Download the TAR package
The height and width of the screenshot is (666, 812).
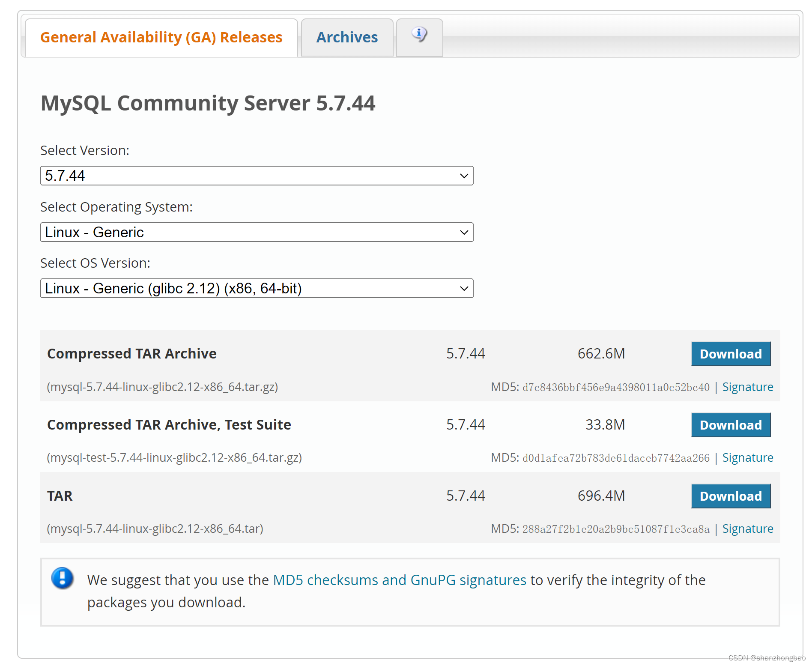click(x=730, y=496)
